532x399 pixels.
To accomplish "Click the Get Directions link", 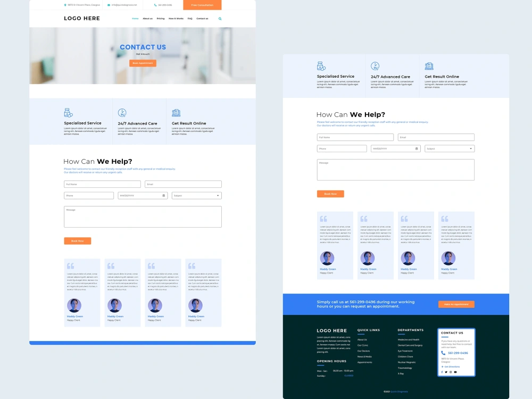I will pyautogui.click(x=452, y=367).
